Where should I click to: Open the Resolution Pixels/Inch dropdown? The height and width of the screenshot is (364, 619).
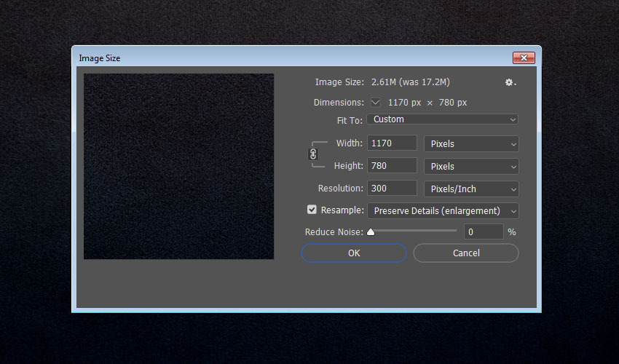471,189
